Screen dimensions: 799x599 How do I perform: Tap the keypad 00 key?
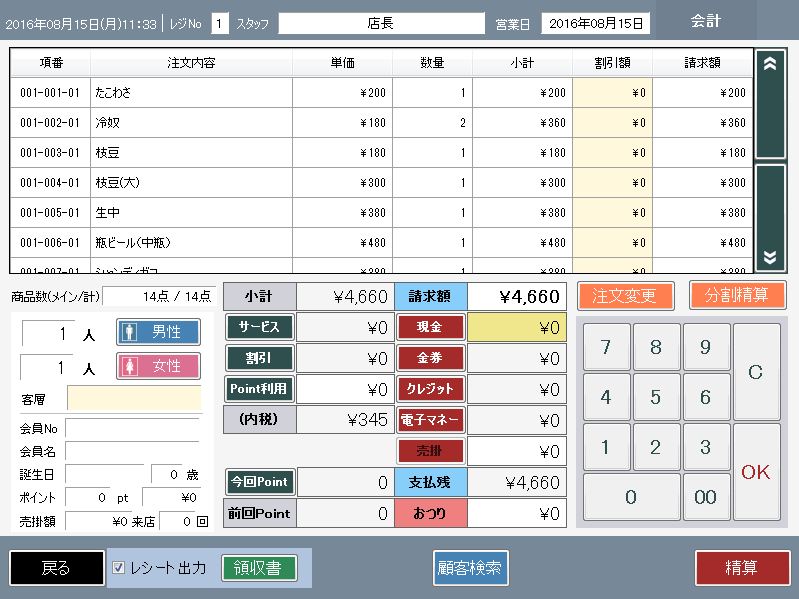click(x=706, y=497)
